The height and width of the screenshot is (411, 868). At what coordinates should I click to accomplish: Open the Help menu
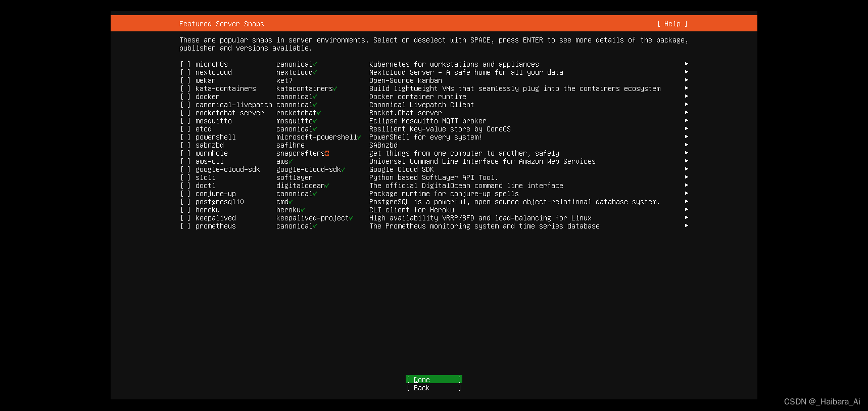(672, 24)
